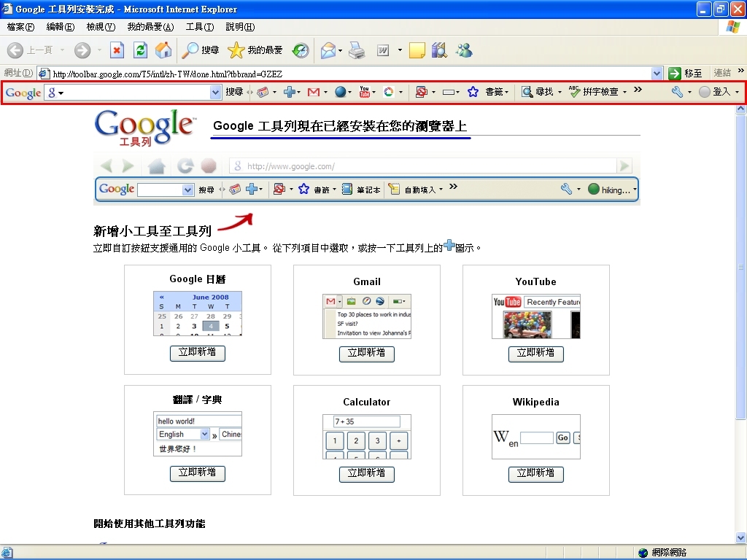Open the Google search-site selector arrow

pos(61,93)
